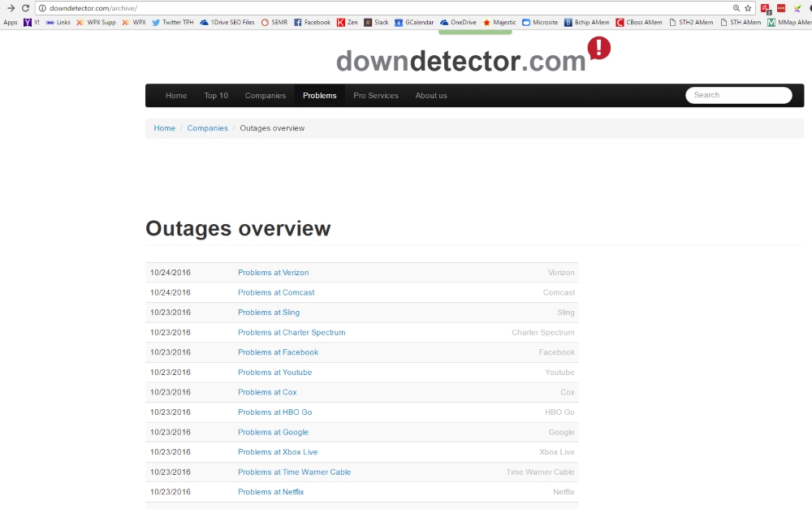This screenshot has height=509, width=812.
Task: Open the Top 10 navigation menu item
Action: pos(216,96)
